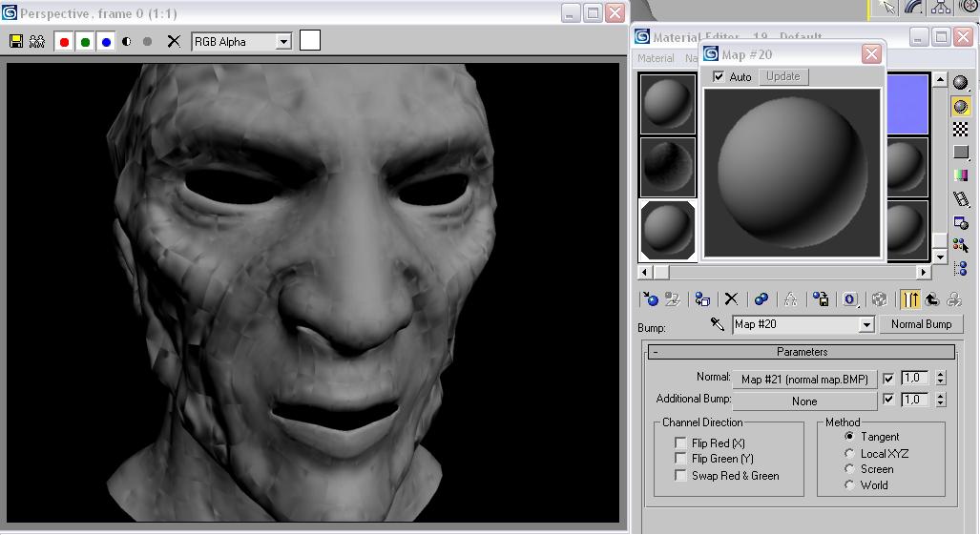The width and height of the screenshot is (980, 535).
Task: Uncheck the Auto checkbox in Map #20 preview
Action: pyautogui.click(x=719, y=77)
